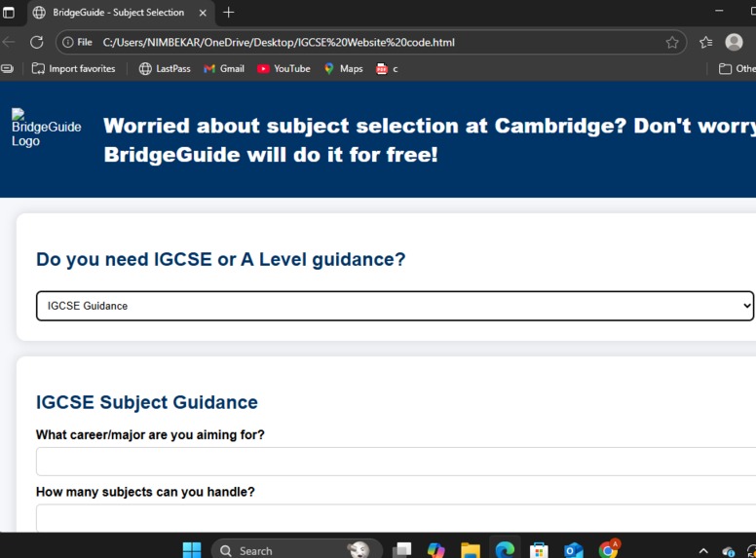Open the favorites list icon
756x558 pixels.
(x=706, y=43)
